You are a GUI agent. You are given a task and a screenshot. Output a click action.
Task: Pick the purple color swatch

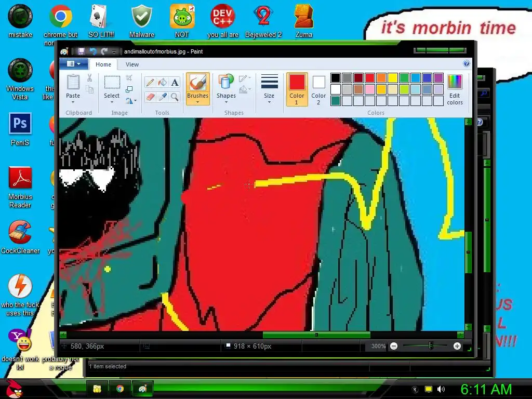point(438,78)
